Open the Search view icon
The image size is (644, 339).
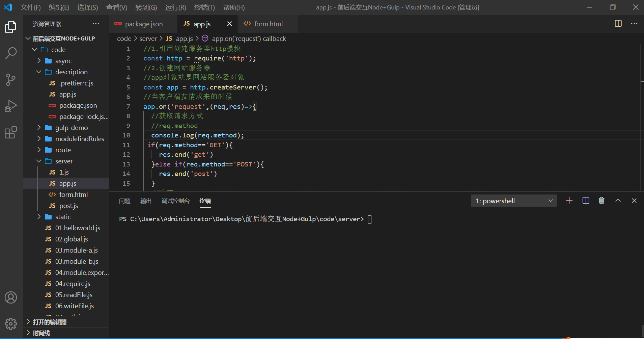pos(11,53)
